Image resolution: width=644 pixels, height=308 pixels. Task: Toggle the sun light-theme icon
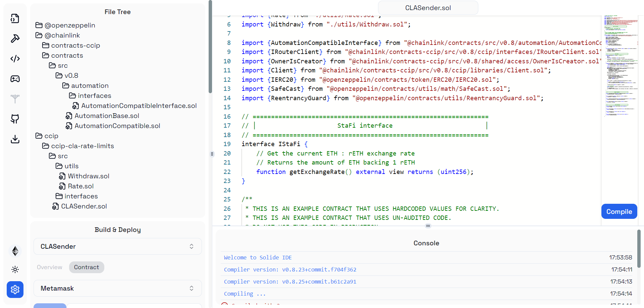click(15, 269)
